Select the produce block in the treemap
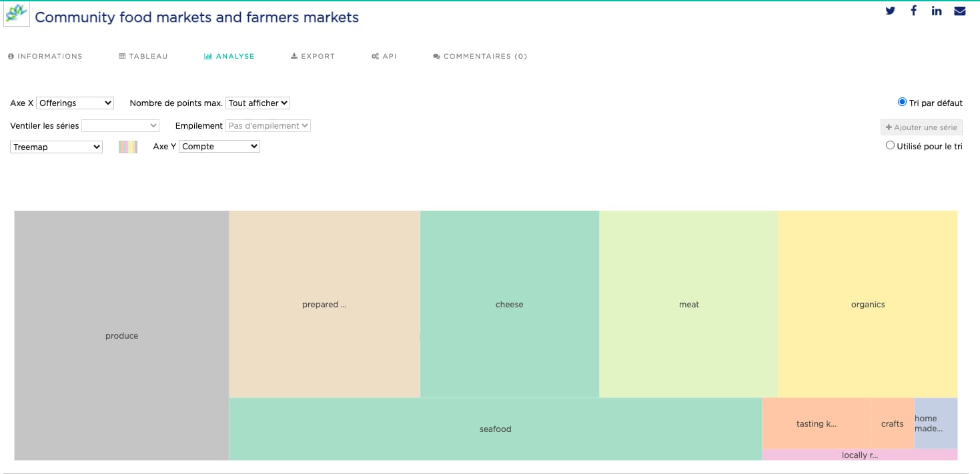Image resolution: width=980 pixels, height=474 pixels. (x=121, y=336)
